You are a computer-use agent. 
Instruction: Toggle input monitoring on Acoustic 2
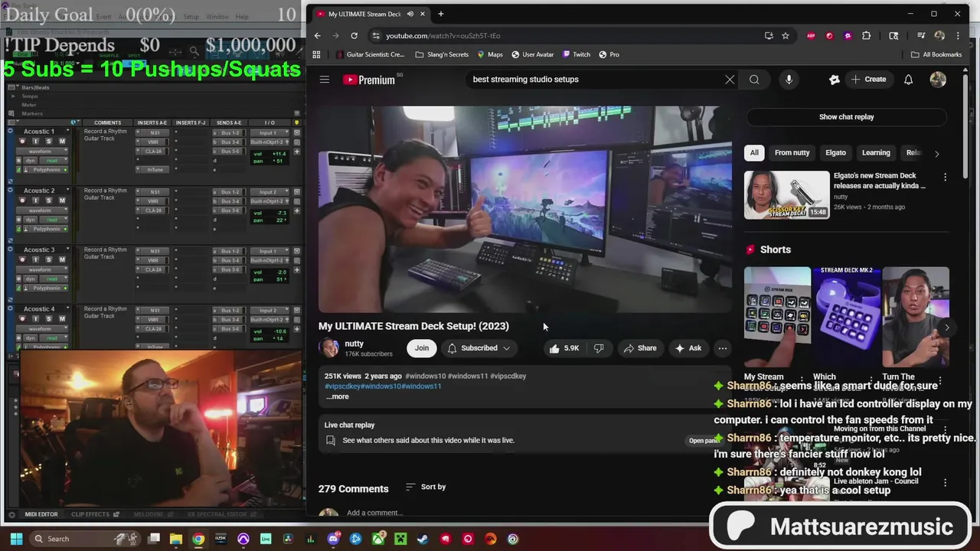click(37, 201)
